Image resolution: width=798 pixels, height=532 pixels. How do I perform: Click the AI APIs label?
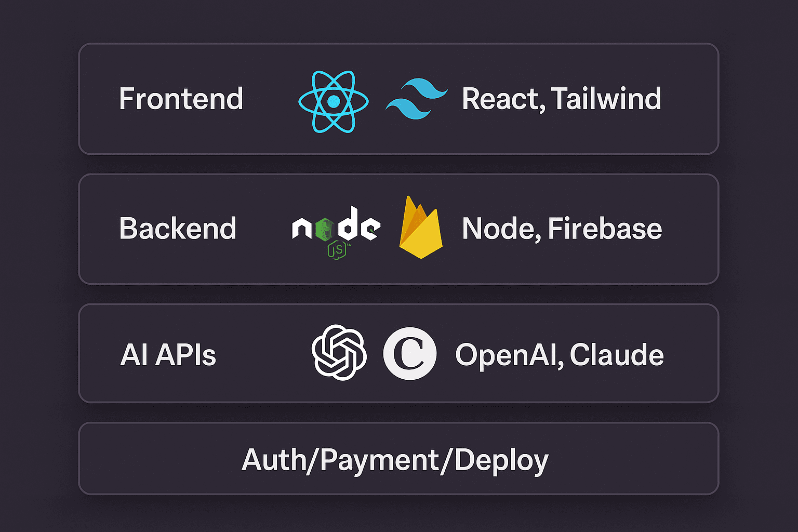168,355
